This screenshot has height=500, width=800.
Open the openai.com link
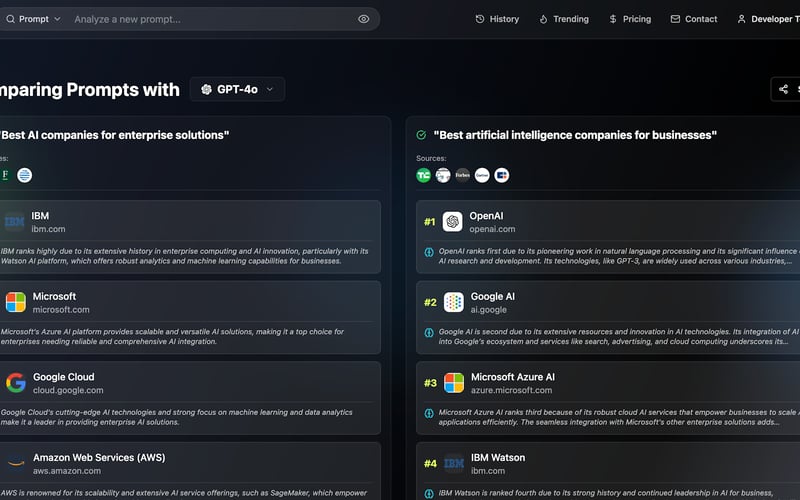pos(492,229)
